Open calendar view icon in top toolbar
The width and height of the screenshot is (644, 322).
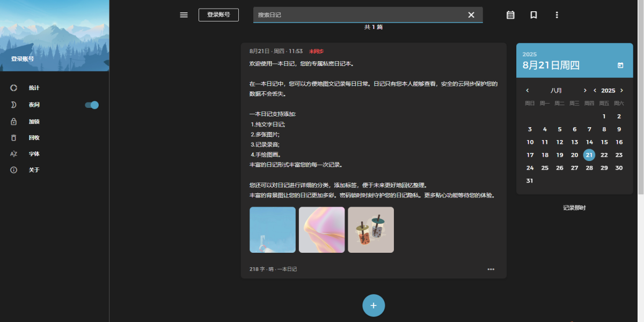pyautogui.click(x=510, y=15)
